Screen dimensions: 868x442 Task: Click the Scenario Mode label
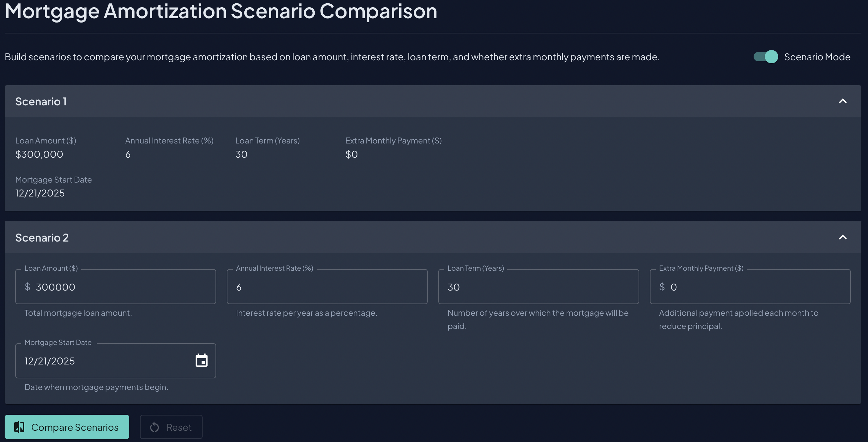[x=817, y=57]
